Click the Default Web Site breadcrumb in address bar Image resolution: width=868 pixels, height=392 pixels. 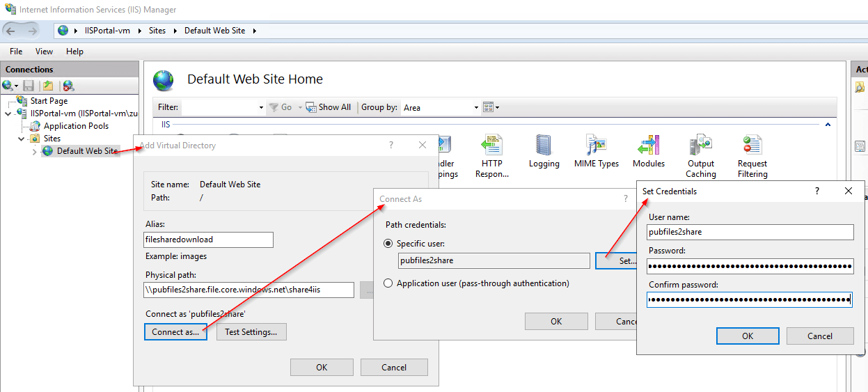(214, 31)
